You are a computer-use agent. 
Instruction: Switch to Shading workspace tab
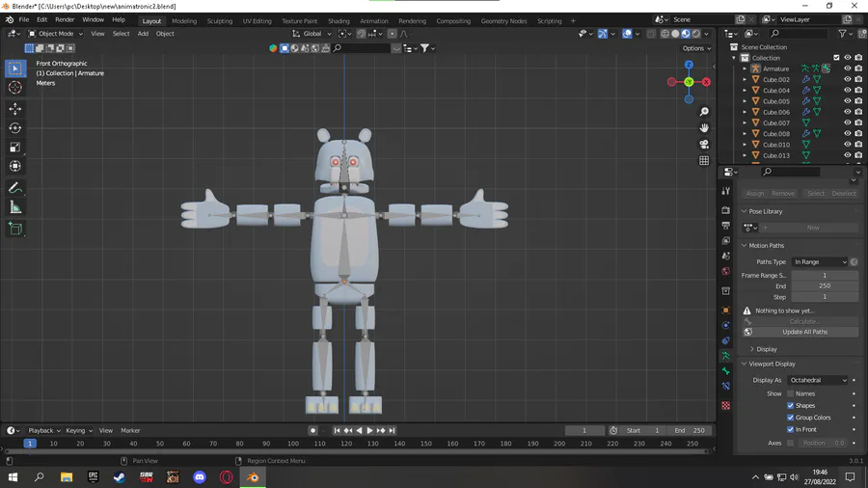(339, 21)
